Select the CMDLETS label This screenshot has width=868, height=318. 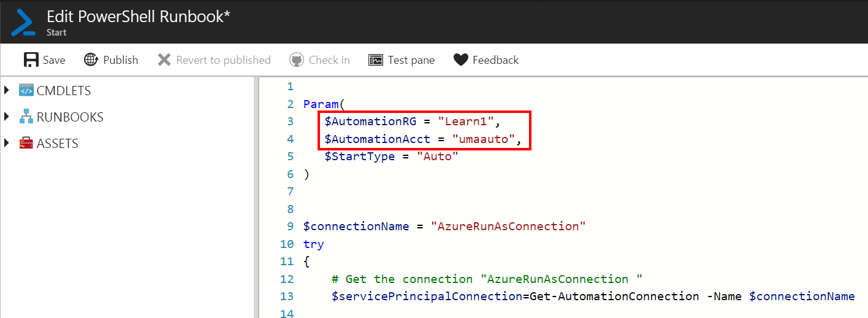64,91
